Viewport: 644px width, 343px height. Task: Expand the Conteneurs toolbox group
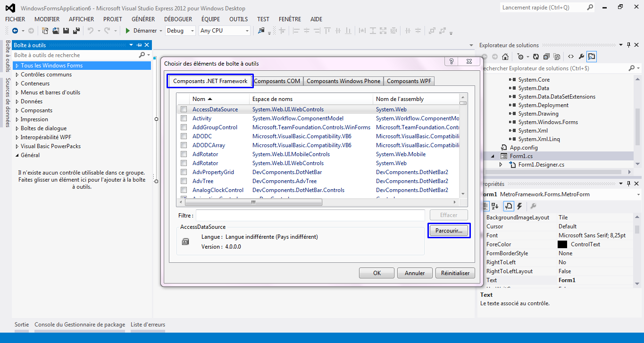click(x=17, y=84)
